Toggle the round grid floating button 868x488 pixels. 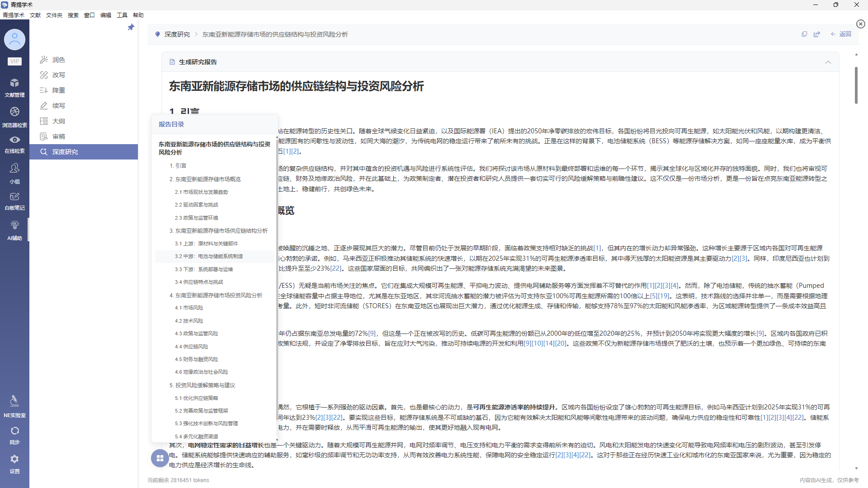point(160,458)
